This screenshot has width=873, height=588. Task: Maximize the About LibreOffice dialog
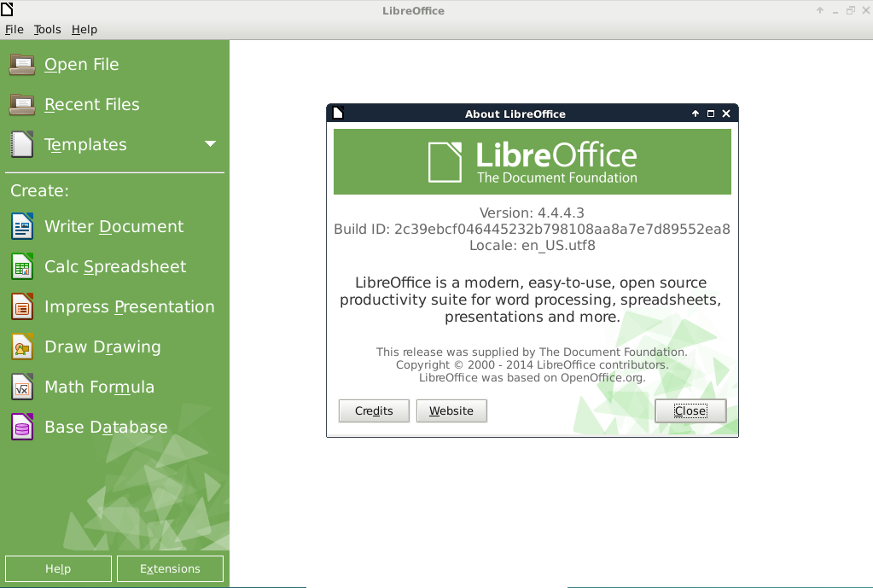710,114
